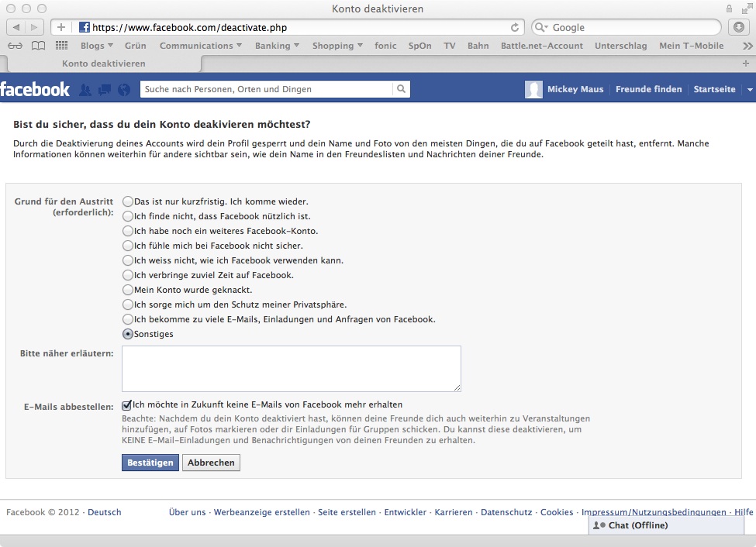756x547 pixels.
Task: Expand the Banking bookmarks folder
Action: point(278,46)
